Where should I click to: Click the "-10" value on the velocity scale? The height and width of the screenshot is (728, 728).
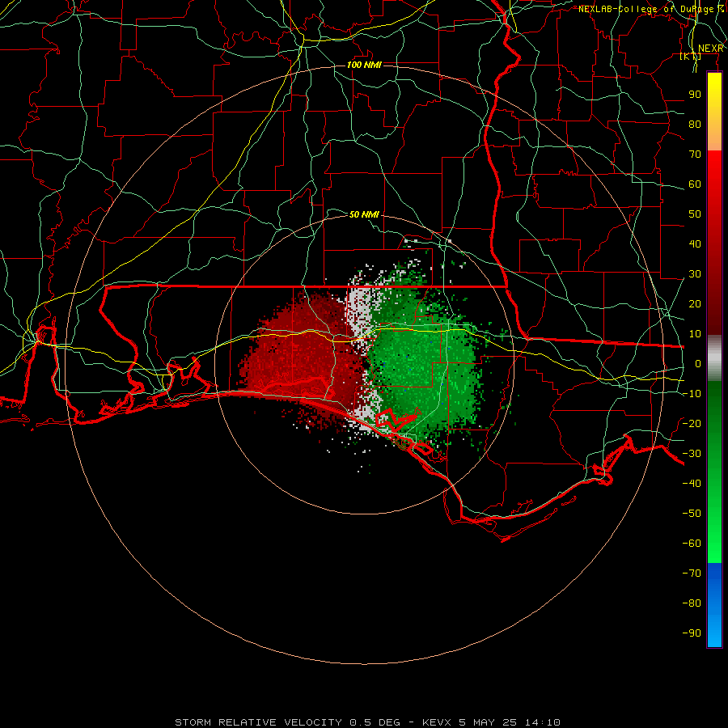pyautogui.click(x=692, y=394)
